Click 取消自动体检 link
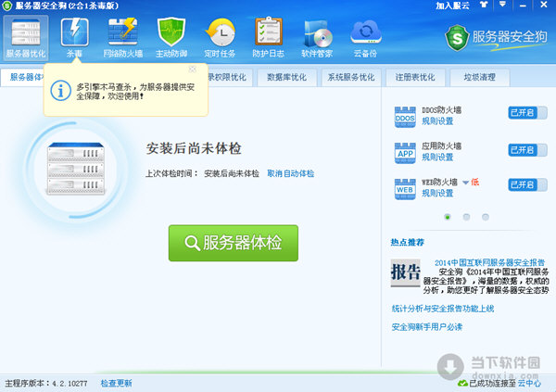556x392 pixels. 291,173
